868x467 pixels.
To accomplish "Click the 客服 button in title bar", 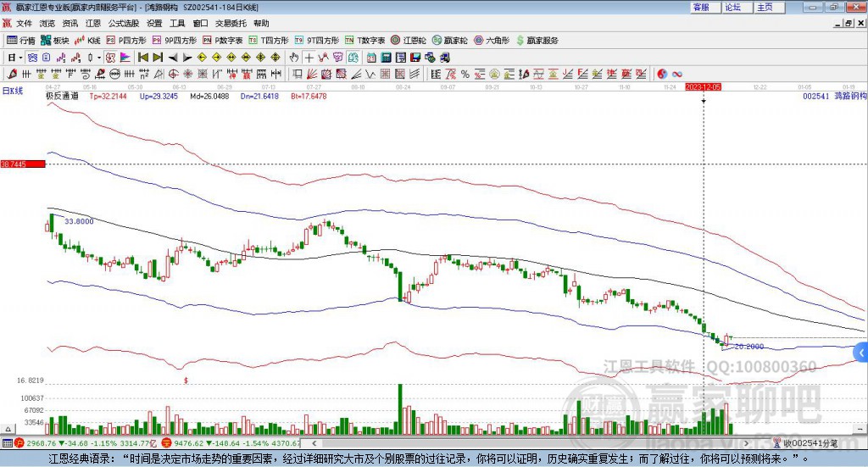I will [705, 7].
